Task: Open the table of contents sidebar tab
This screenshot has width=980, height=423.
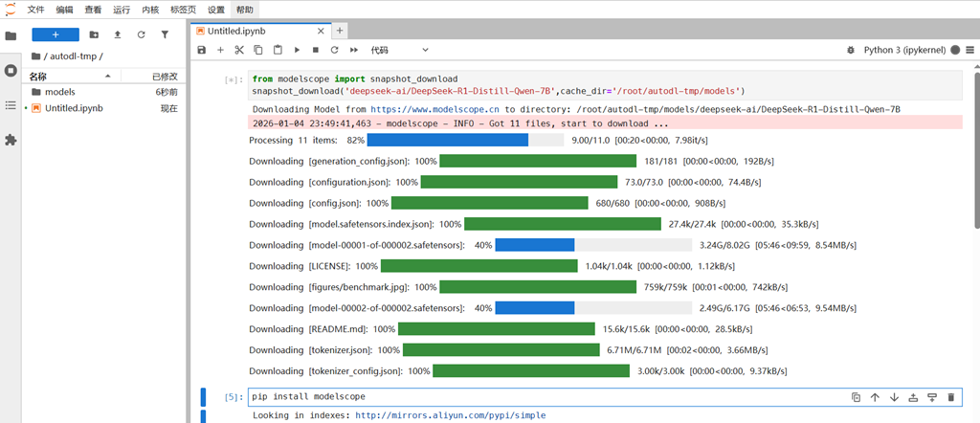Action: (x=10, y=105)
